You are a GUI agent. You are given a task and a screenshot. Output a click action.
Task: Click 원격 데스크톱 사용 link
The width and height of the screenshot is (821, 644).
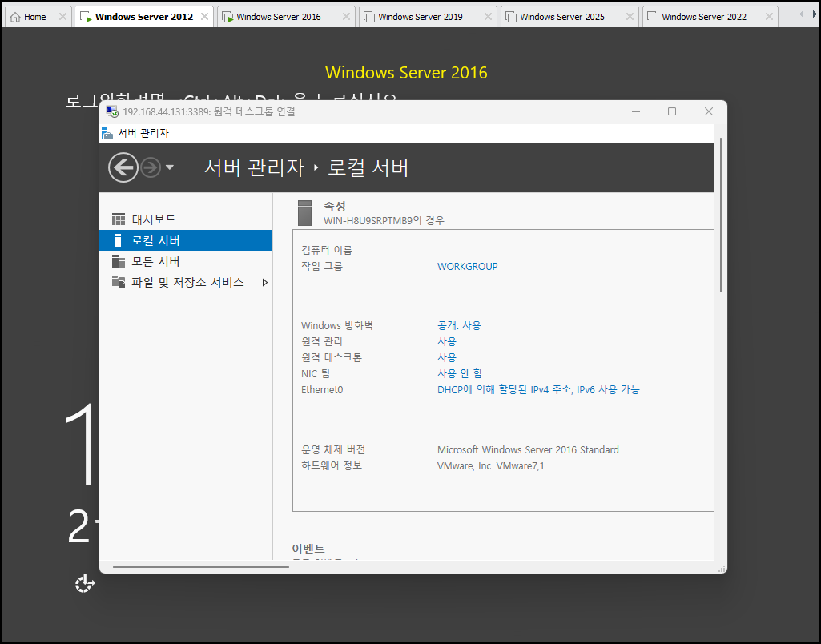click(447, 357)
